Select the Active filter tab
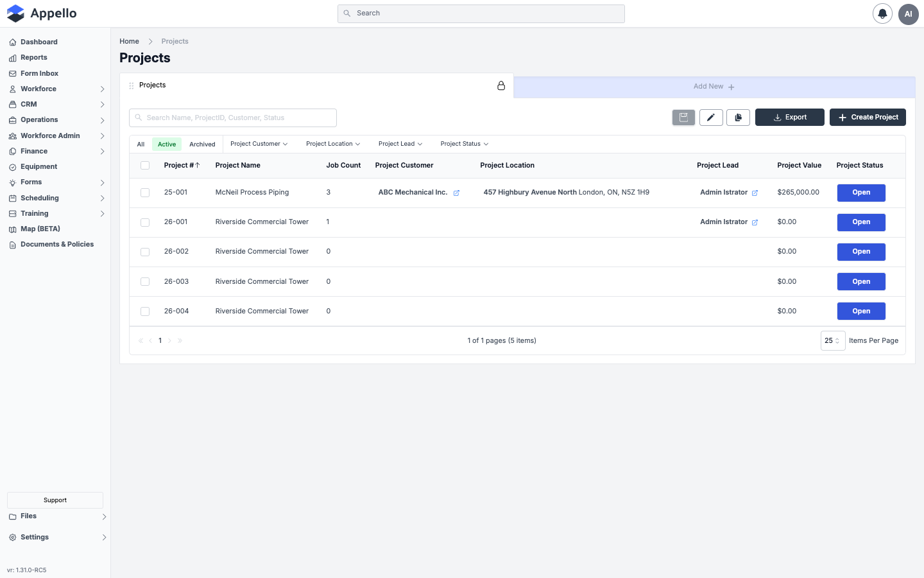 point(167,144)
